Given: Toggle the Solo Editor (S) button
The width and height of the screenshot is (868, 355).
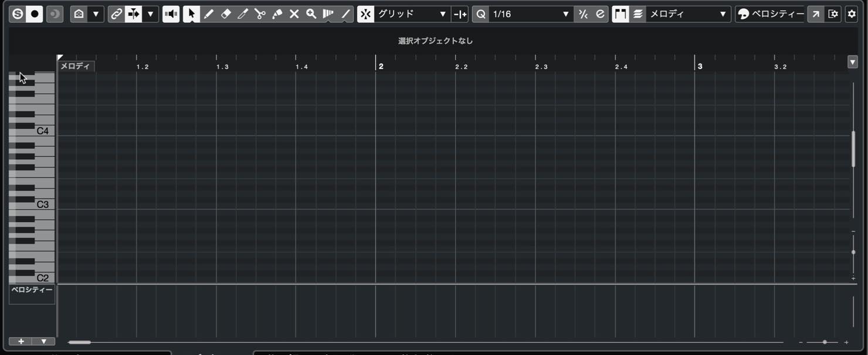Looking at the screenshot, I should (18, 14).
